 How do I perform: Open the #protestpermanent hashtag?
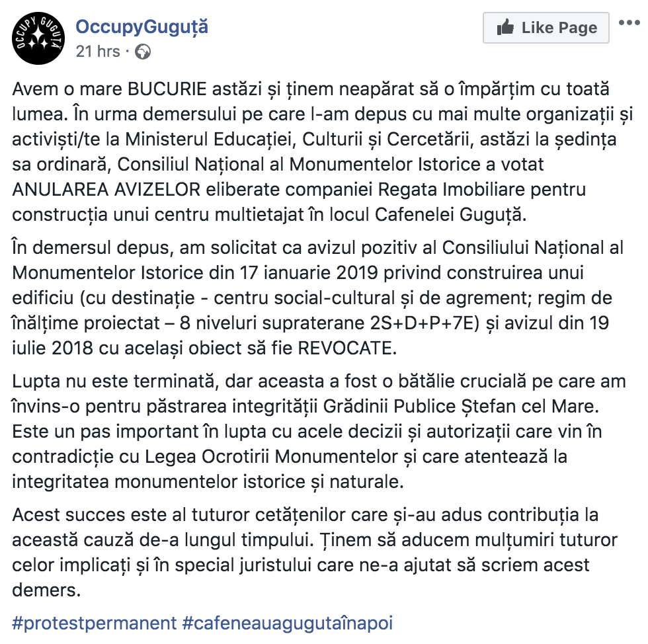click(94, 623)
